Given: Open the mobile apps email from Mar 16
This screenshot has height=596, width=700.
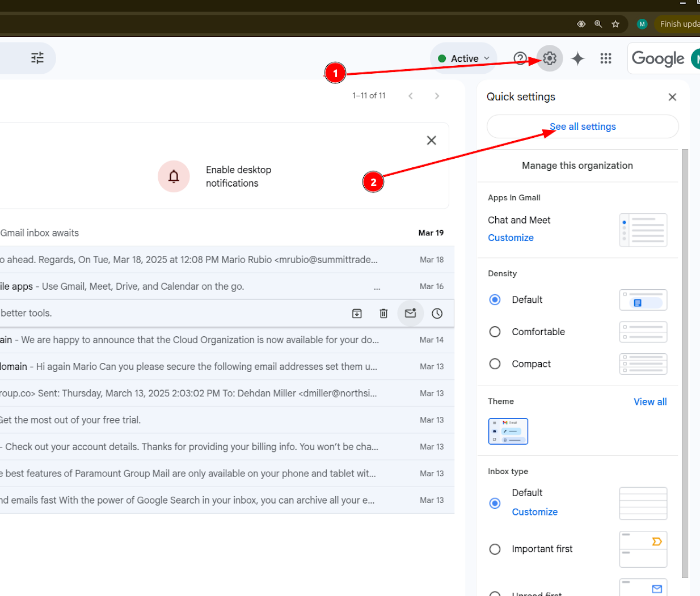Looking at the screenshot, I should point(227,286).
